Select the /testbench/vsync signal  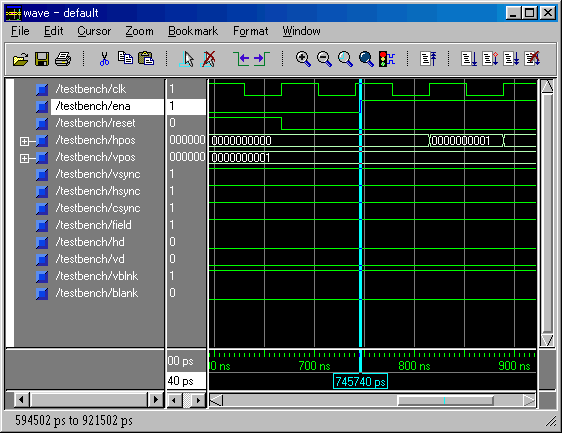pyautogui.click(x=98, y=174)
